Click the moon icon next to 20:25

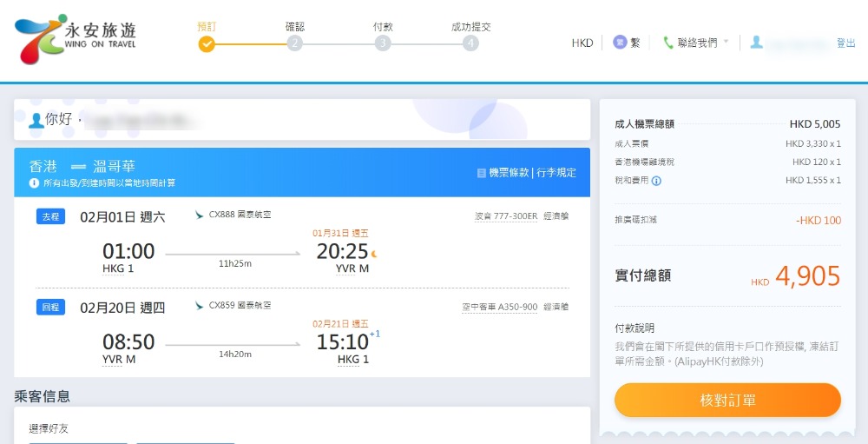coord(375,254)
